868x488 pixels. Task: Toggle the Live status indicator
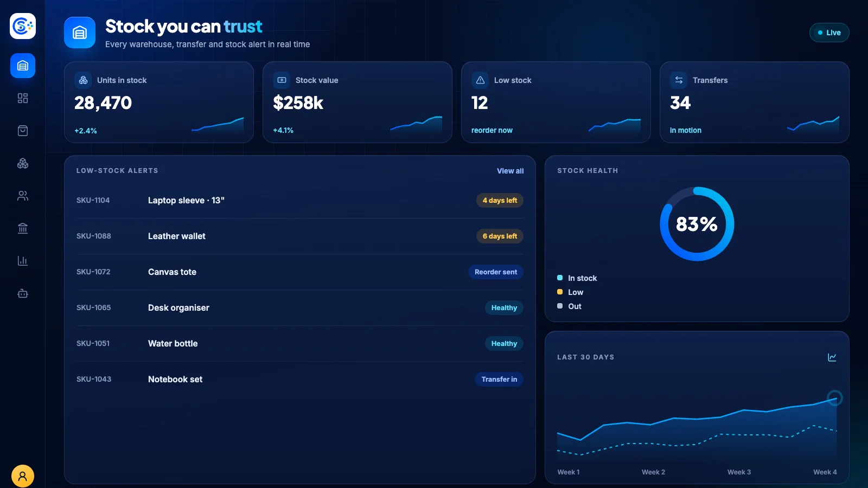829,33
